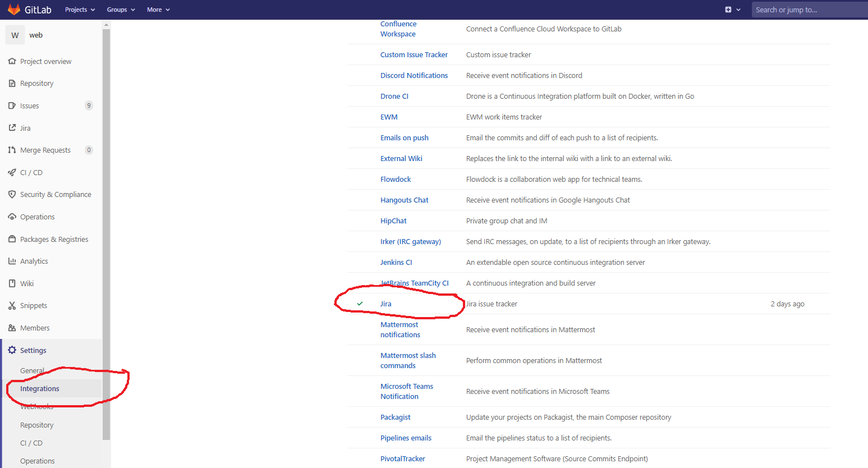Click the sidebar vertical scrollbar
The height and width of the screenshot is (468, 868).
pos(107,224)
